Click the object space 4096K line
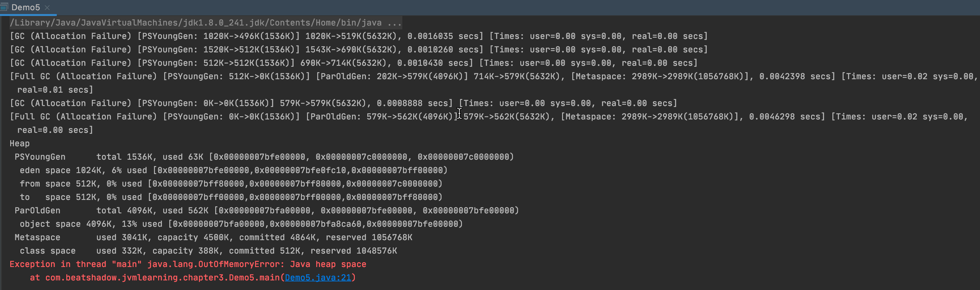 click(x=241, y=224)
